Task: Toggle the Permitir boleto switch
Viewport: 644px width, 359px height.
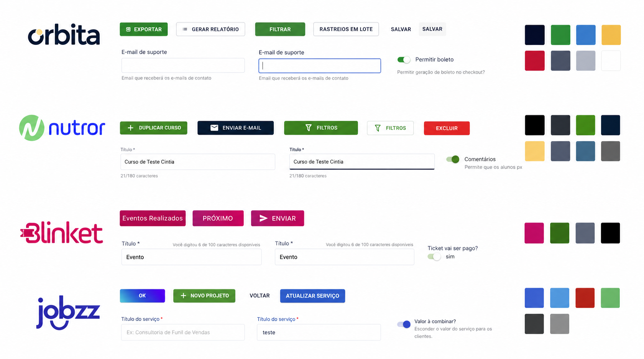Action: tap(404, 59)
